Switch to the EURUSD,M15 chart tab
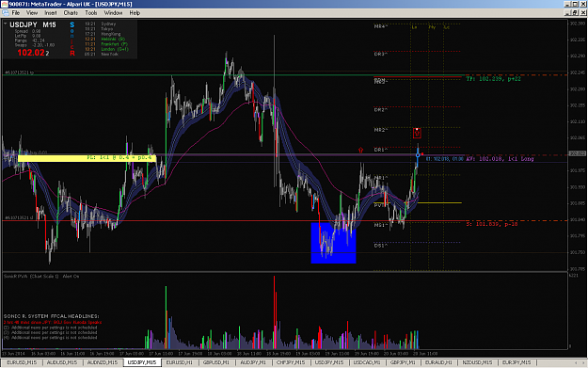Image resolution: width=588 pixels, height=368 pixels. coord(22,362)
